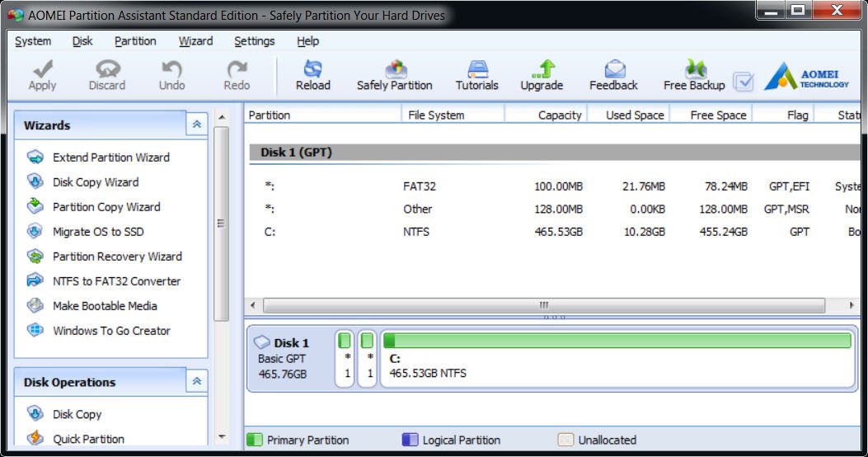This screenshot has width=868, height=457.
Task: Sort by the Used Space column header
Action: click(629, 115)
